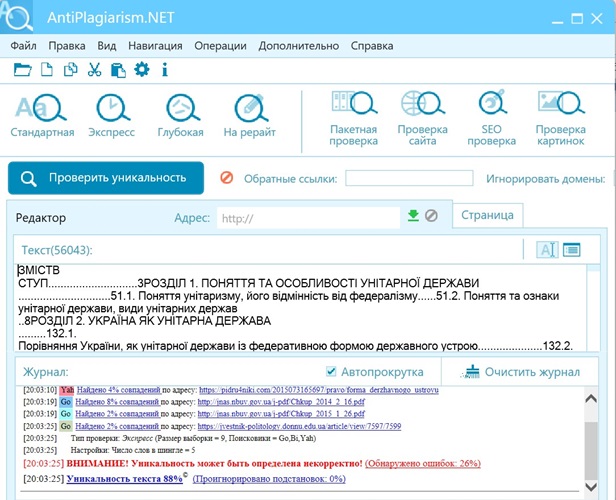The image size is (616, 500).
Task: Select the Редактор tab
Action: pyautogui.click(x=41, y=218)
